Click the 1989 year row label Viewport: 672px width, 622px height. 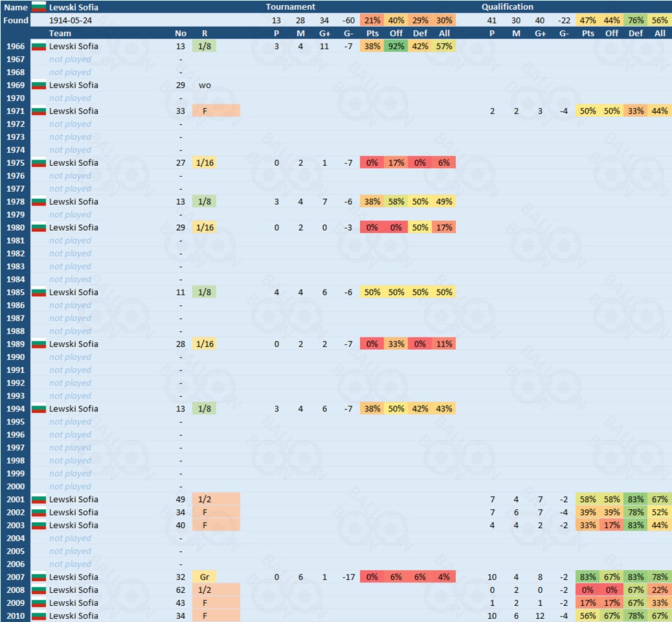pos(16,344)
